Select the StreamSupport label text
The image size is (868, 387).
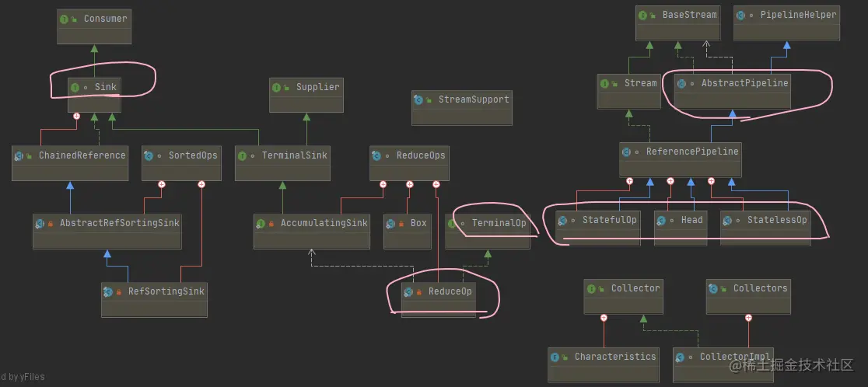pos(474,100)
